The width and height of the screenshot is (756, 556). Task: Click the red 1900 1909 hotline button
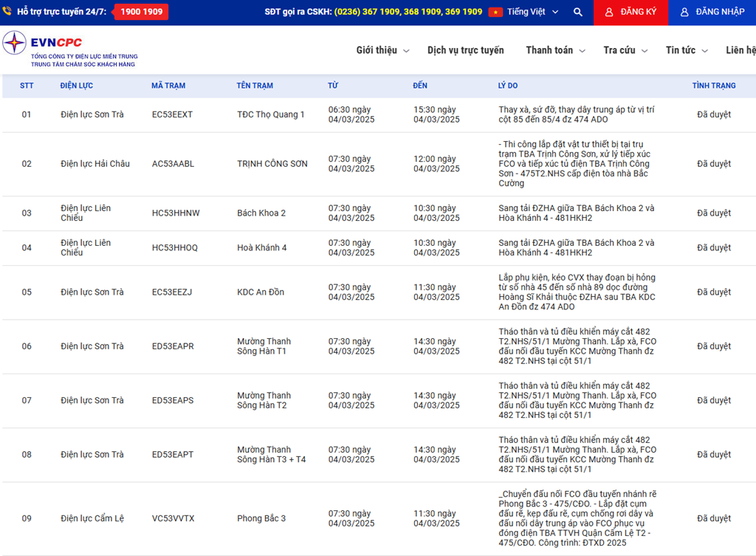click(x=142, y=12)
